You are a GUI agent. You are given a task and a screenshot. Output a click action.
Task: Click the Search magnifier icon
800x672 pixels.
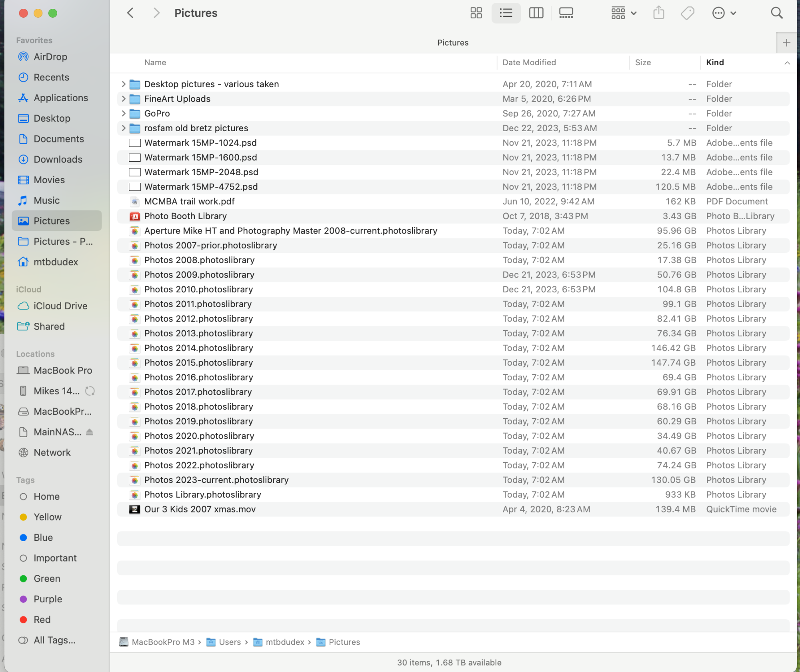pos(776,13)
